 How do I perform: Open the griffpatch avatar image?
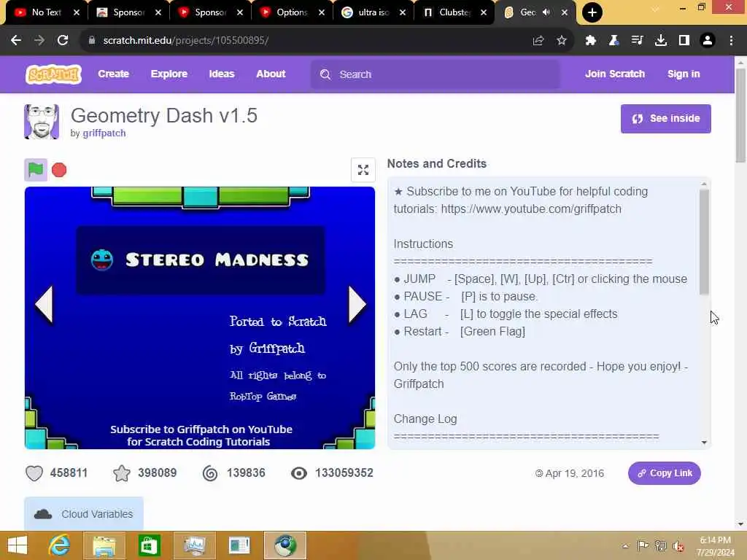tap(42, 122)
